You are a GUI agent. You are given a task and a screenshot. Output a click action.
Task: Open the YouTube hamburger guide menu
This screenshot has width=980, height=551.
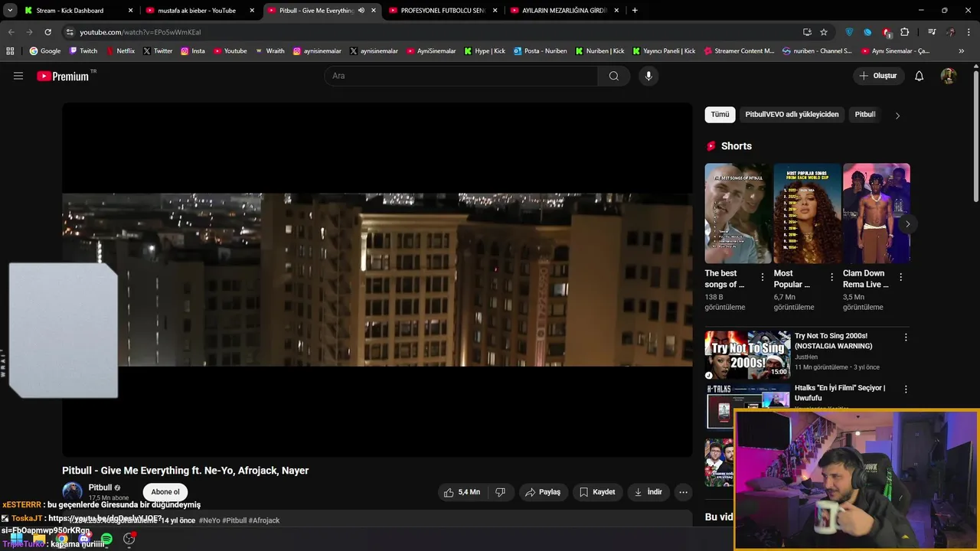(18, 76)
